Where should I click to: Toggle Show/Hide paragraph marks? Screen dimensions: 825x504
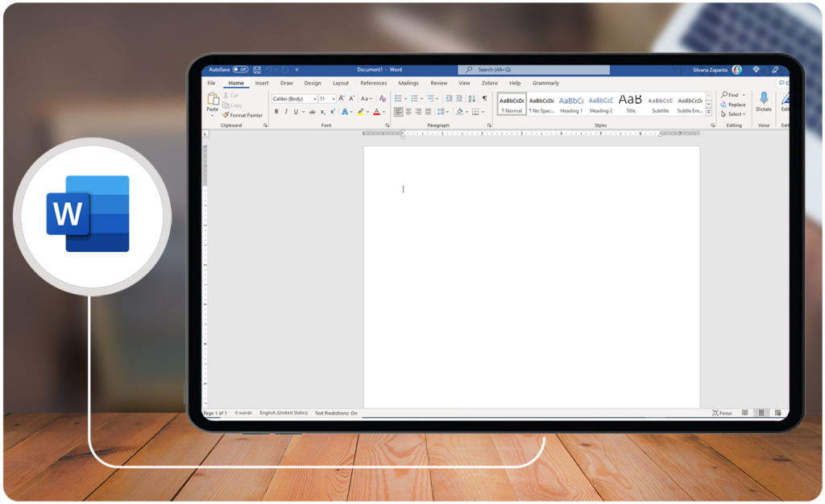(484, 98)
